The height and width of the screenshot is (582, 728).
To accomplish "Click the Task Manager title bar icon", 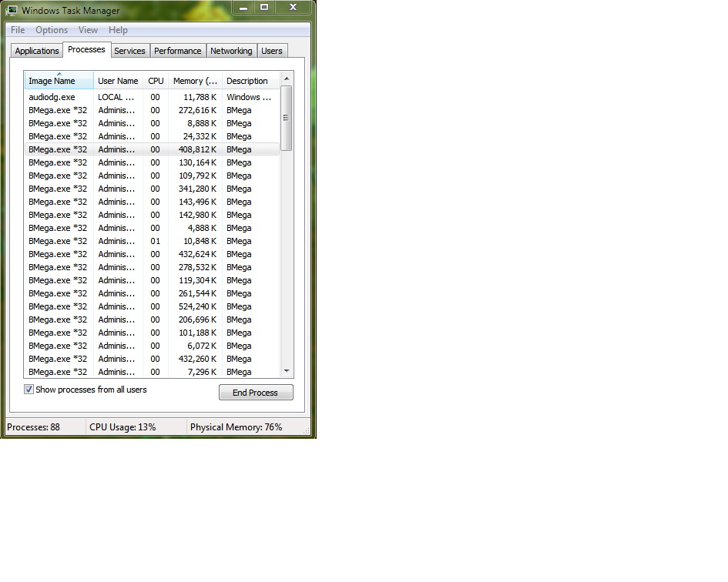I will (x=12, y=11).
